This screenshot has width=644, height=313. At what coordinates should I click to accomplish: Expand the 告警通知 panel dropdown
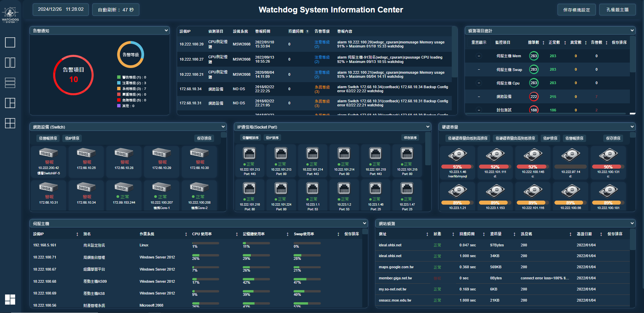tap(166, 31)
